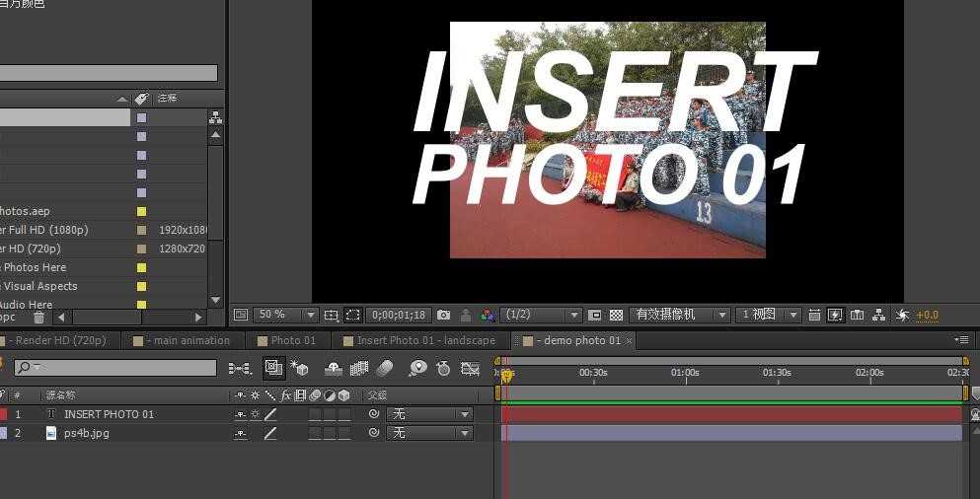
Task: Click the current time 0;00;01;18 display
Action: pos(398,316)
